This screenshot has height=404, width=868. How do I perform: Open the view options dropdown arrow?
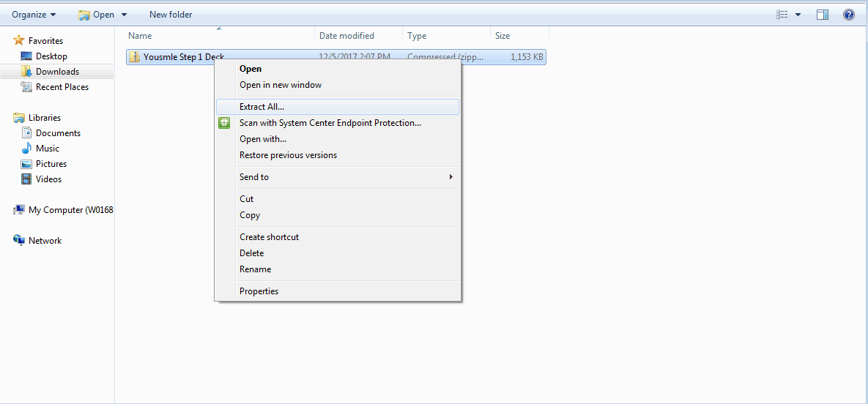[x=798, y=15]
